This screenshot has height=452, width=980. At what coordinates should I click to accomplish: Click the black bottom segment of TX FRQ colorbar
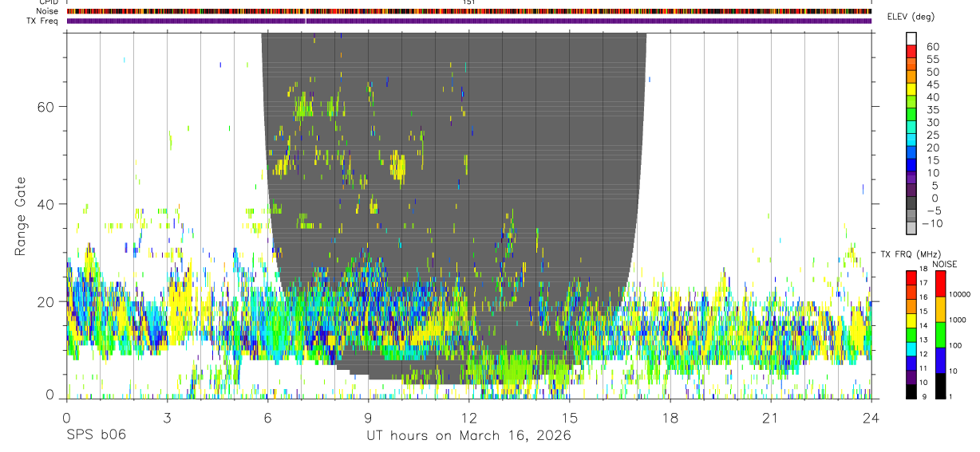(x=911, y=391)
